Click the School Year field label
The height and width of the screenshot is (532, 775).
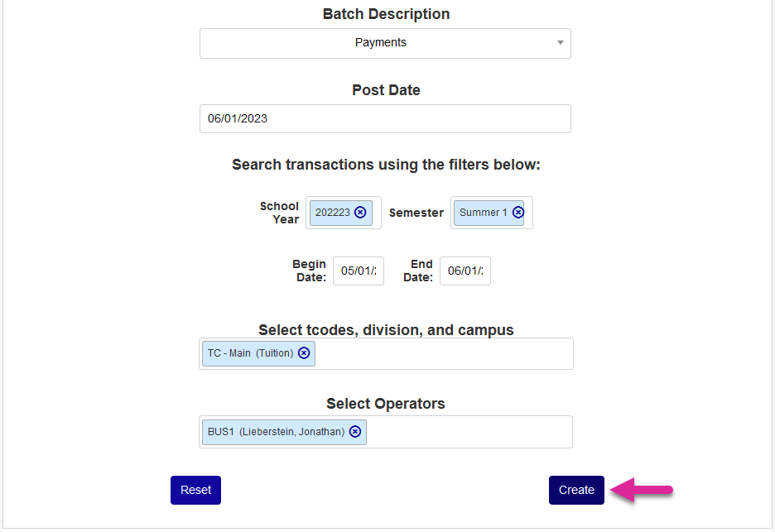pyautogui.click(x=279, y=213)
